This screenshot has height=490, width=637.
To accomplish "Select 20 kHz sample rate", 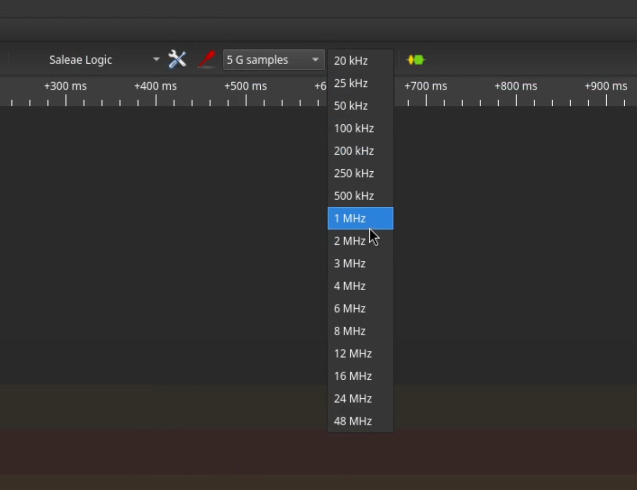I will (x=351, y=61).
